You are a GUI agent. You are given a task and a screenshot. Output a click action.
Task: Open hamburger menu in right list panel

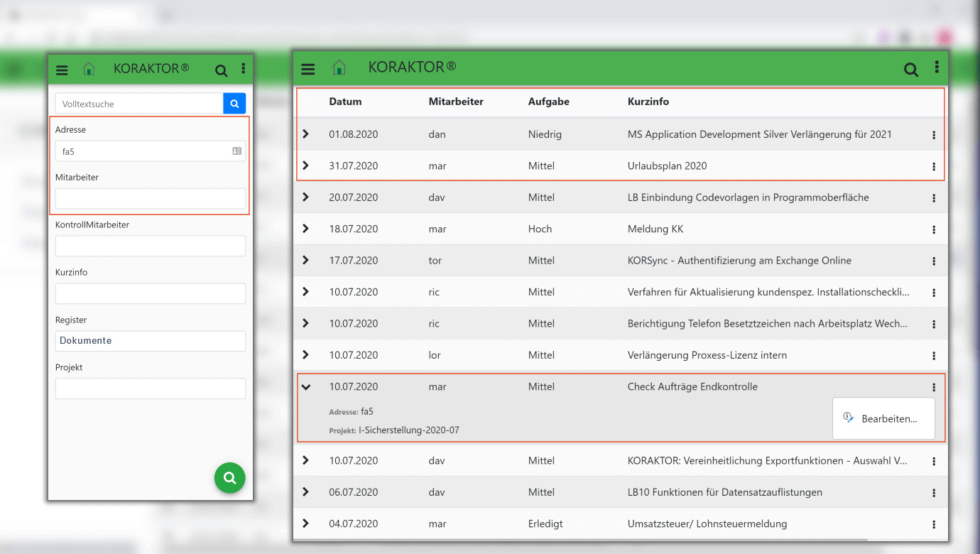(x=307, y=69)
